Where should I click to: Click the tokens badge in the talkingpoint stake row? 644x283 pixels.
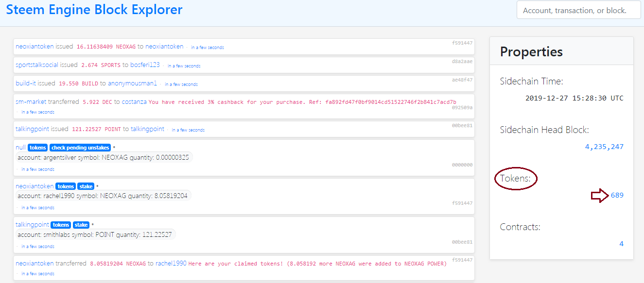(61, 225)
